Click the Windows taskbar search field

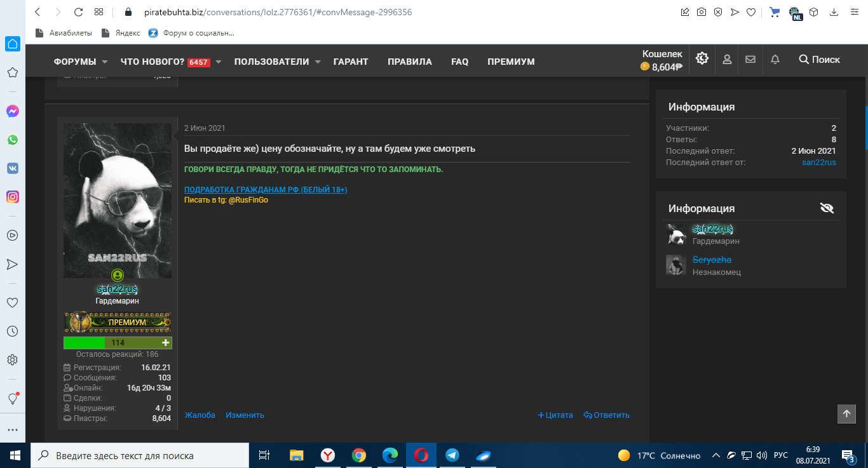point(140,455)
